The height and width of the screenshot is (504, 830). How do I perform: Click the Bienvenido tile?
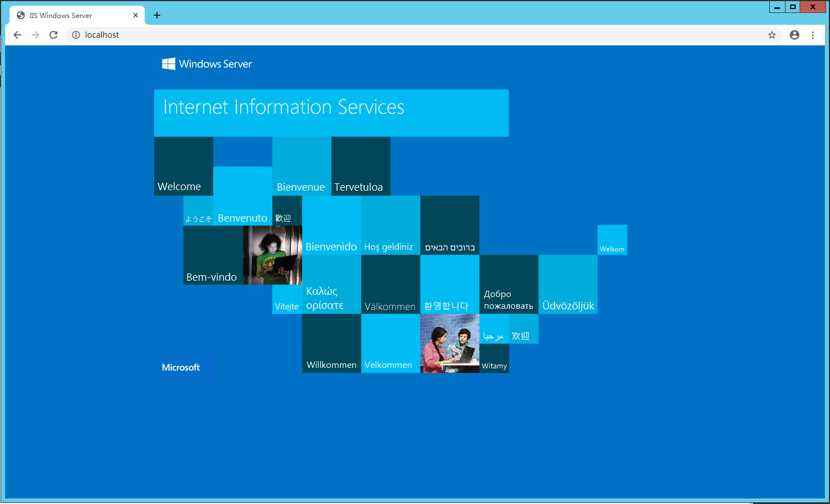(331, 225)
